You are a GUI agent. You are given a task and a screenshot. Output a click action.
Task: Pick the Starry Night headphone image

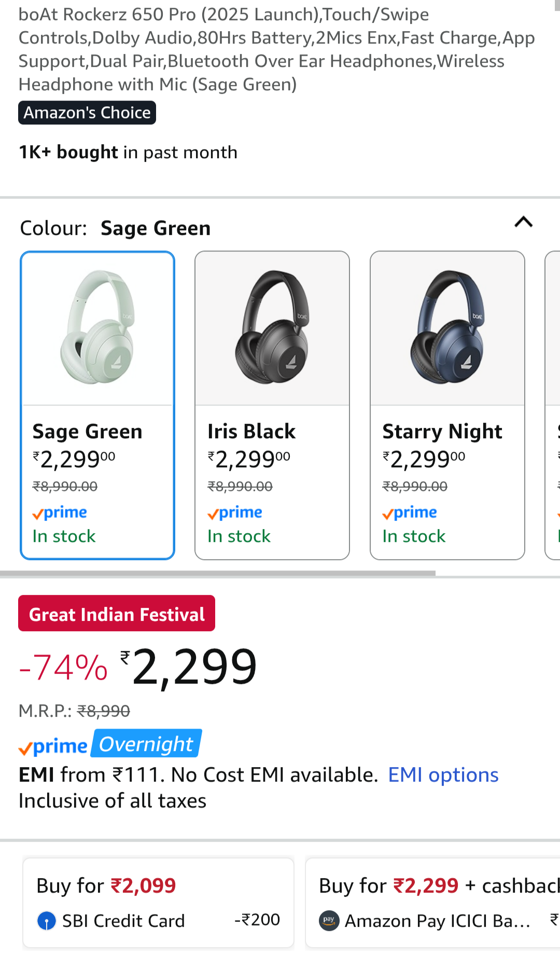447,327
